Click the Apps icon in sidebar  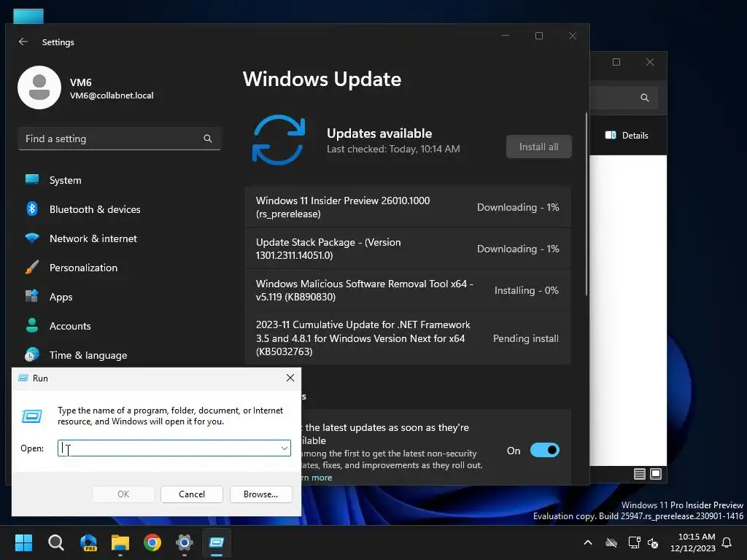pyautogui.click(x=32, y=296)
